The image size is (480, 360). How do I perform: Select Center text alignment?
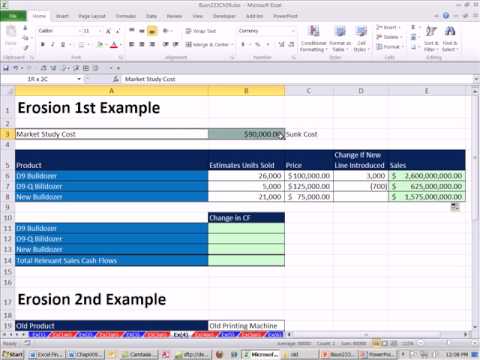[x=142, y=44]
